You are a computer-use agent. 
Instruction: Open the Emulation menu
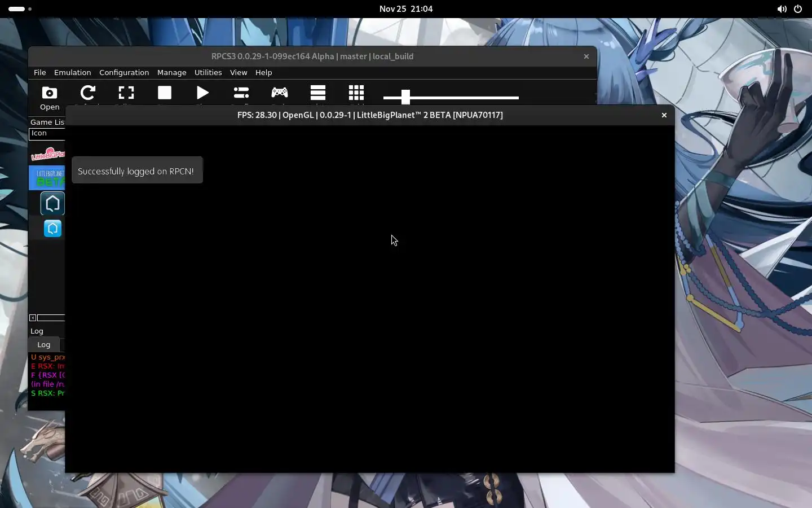(72, 72)
